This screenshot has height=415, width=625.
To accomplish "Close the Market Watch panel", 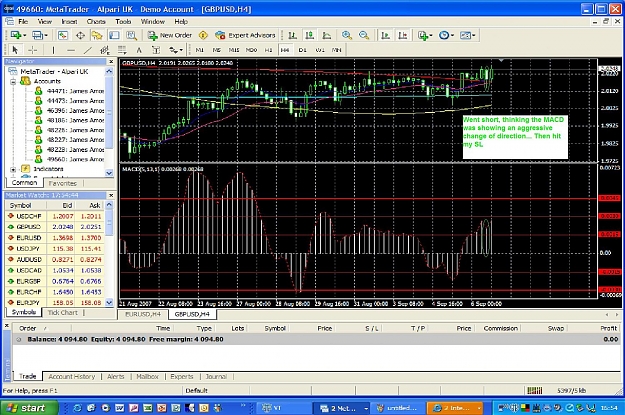I will coord(111,195).
